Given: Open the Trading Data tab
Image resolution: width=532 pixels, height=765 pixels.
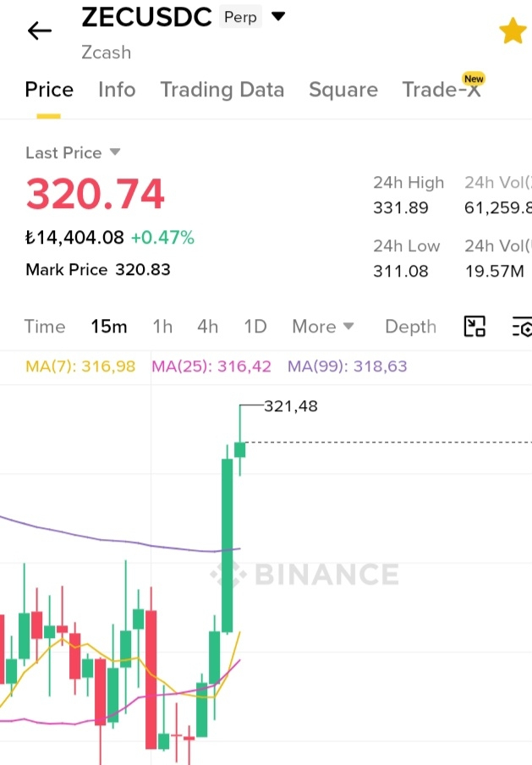Looking at the screenshot, I should [x=222, y=90].
